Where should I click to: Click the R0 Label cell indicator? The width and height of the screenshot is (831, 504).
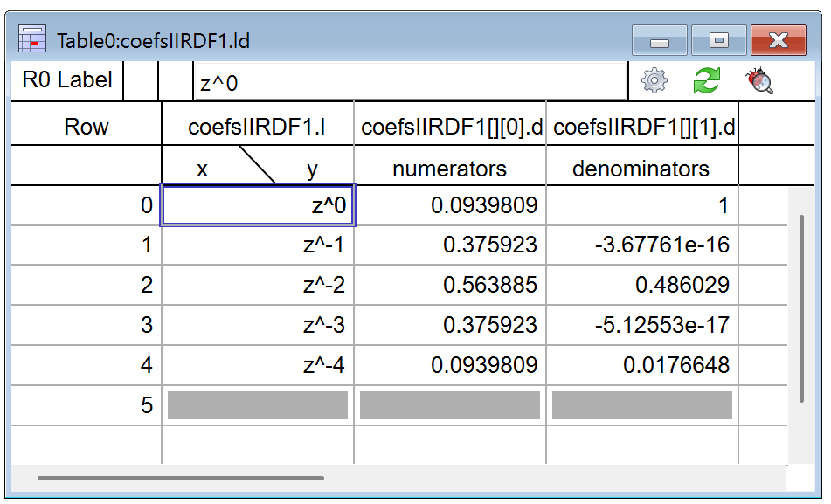[67, 80]
